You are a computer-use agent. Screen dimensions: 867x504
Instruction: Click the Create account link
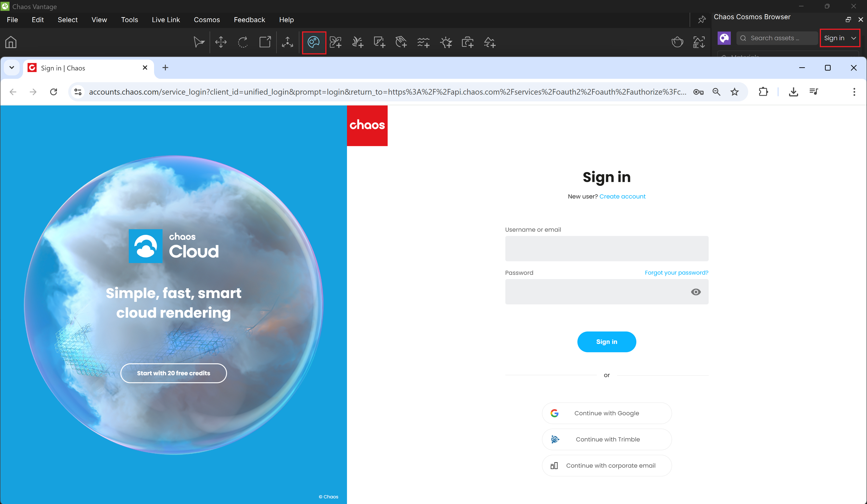(x=622, y=196)
